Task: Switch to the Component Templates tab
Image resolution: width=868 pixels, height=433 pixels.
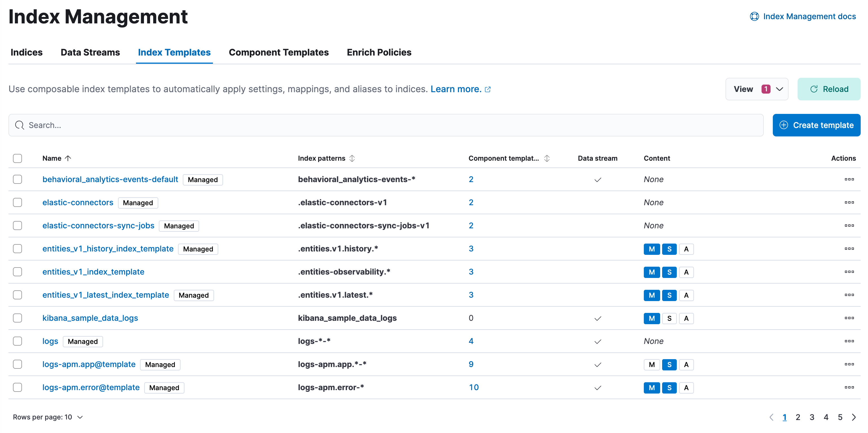Action: click(279, 52)
